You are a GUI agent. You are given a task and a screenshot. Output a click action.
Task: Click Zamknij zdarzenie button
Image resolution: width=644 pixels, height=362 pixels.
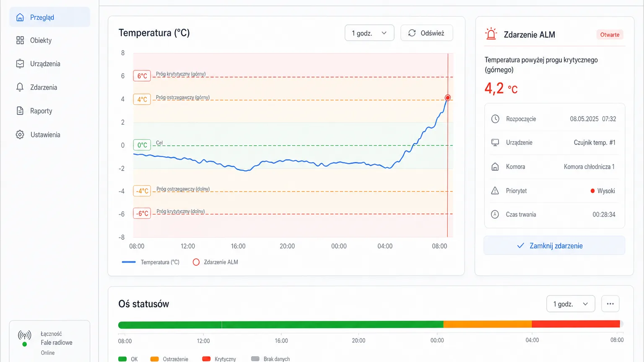click(554, 246)
